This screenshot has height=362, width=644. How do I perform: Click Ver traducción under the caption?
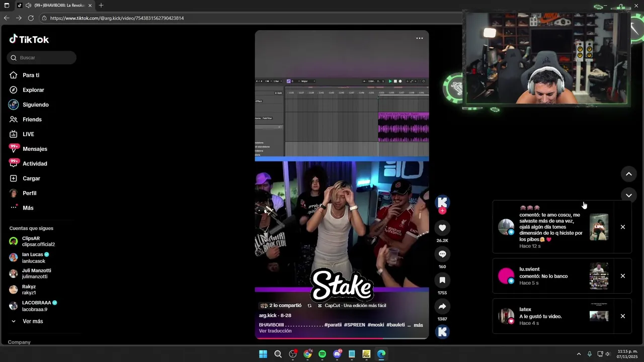pos(275,331)
